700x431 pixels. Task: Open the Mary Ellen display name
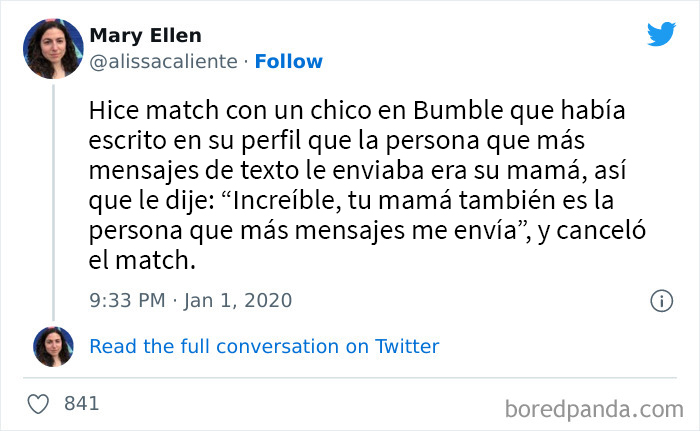pyautogui.click(x=145, y=37)
